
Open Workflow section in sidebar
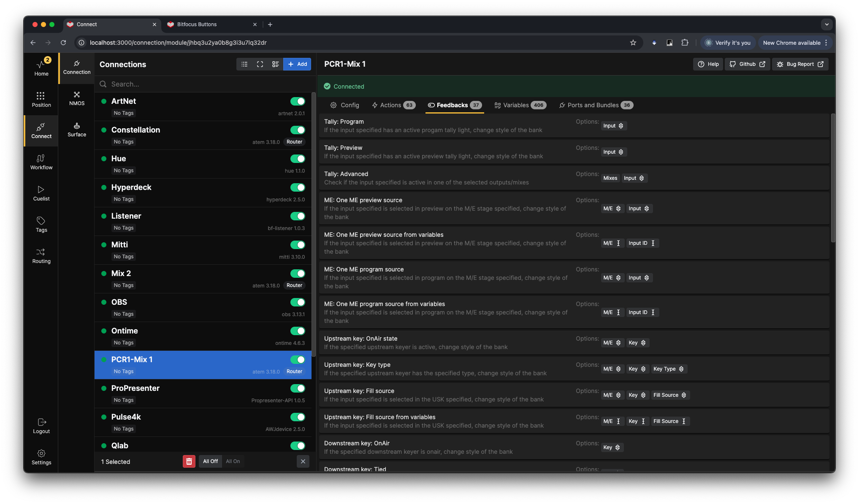click(41, 162)
